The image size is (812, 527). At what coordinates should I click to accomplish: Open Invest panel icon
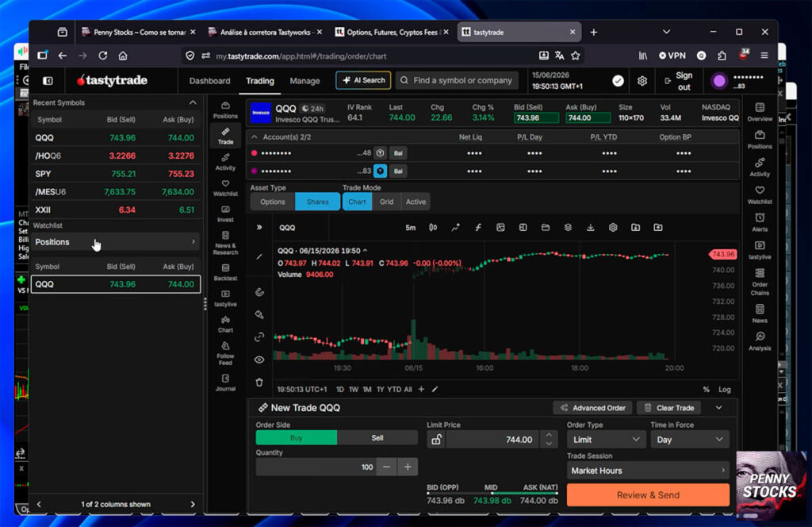point(225,213)
